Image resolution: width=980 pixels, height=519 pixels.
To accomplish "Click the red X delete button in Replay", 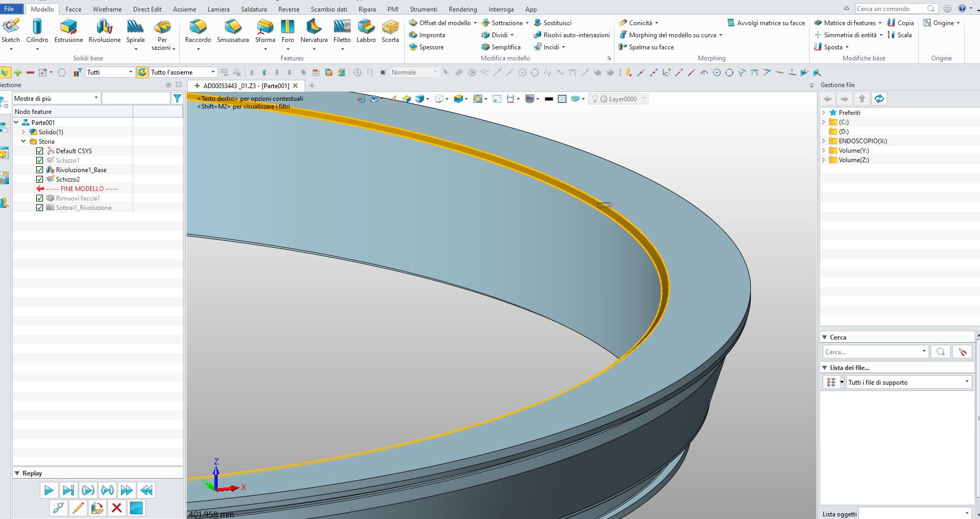I will click(x=117, y=508).
